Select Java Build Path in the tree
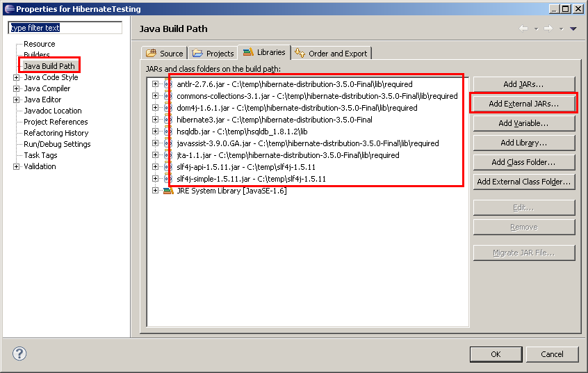 click(x=49, y=66)
